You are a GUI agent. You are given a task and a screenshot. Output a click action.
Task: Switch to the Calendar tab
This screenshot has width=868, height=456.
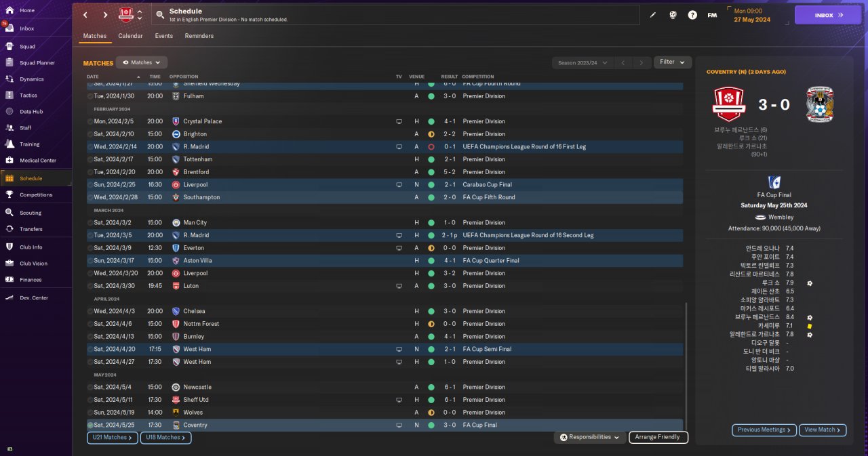[130, 36]
